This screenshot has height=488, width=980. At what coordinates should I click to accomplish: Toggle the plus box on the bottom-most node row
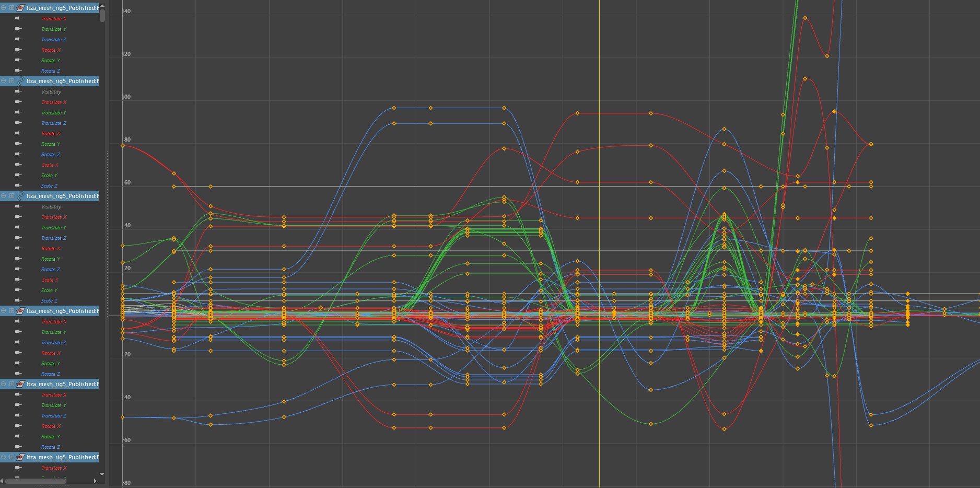pyautogui.click(x=11, y=457)
